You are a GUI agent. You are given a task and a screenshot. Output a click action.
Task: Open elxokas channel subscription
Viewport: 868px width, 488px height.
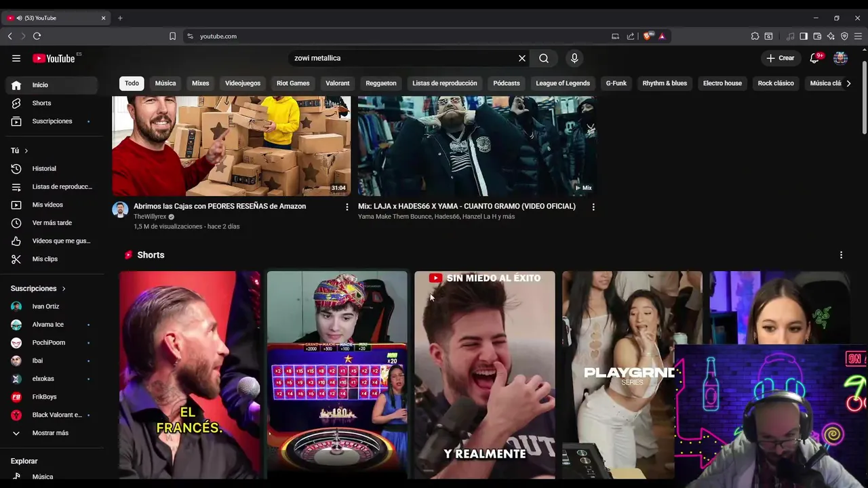(52, 379)
